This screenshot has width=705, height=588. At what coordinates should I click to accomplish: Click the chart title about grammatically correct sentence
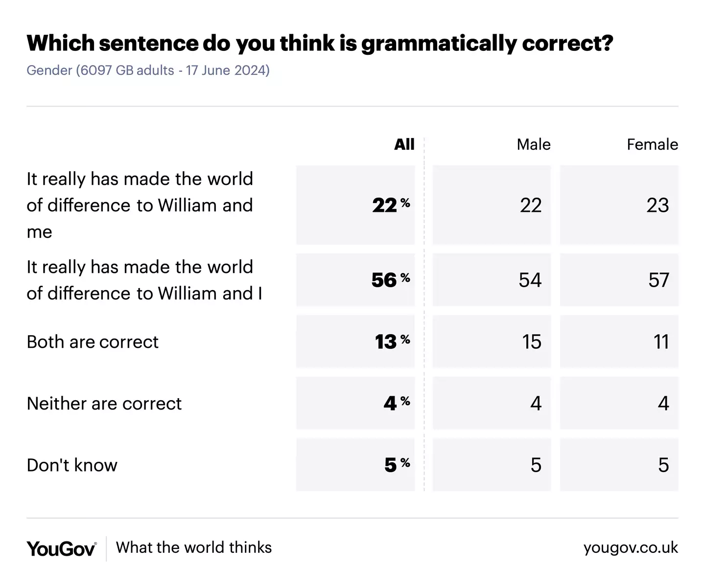tap(320, 43)
